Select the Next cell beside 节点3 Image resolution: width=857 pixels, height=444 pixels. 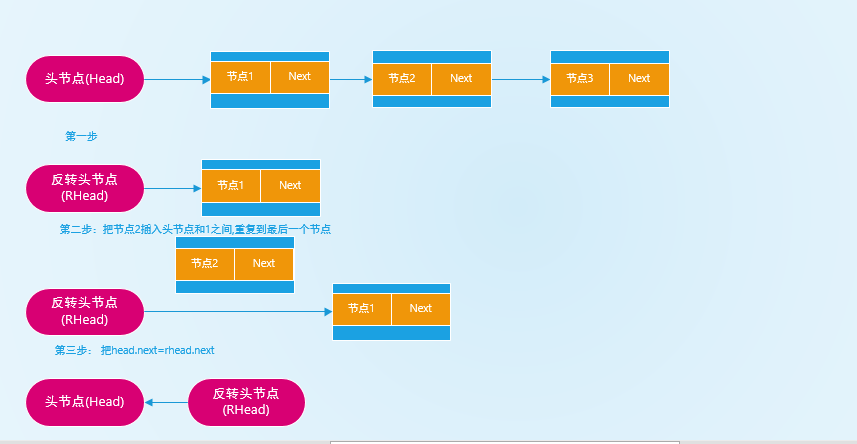click(639, 79)
